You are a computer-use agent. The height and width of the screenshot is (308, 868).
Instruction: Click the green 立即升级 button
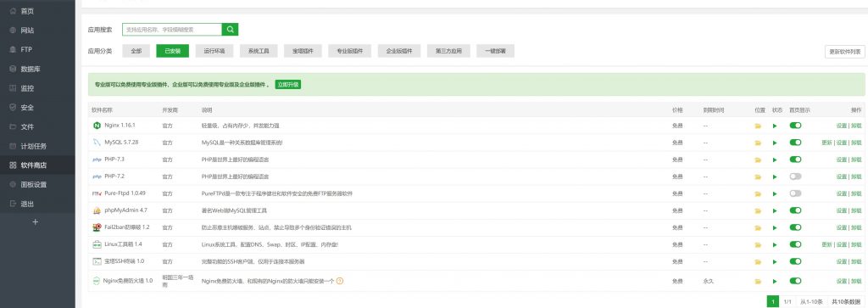click(x=288, y=85)
